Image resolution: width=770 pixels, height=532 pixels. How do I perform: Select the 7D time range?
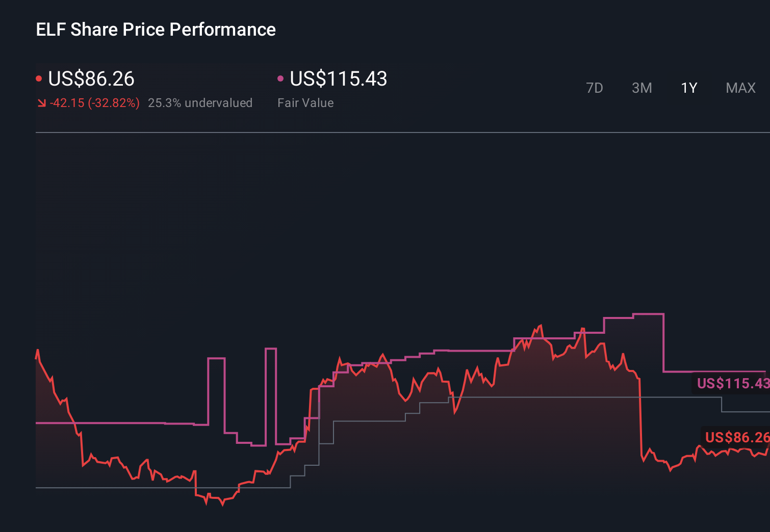[595, 88]
